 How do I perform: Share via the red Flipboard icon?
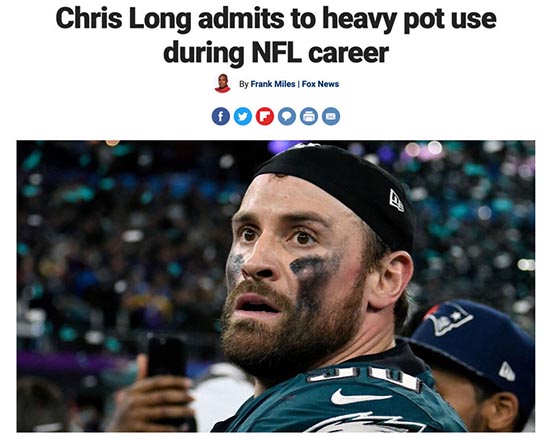[265, 116]
